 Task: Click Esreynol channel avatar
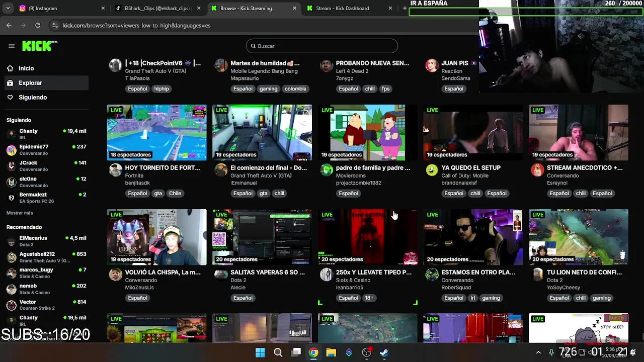point(537,170)
